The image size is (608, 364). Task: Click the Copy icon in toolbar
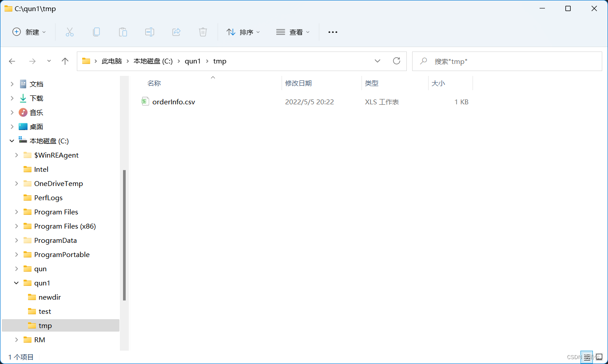pos(96,32)
